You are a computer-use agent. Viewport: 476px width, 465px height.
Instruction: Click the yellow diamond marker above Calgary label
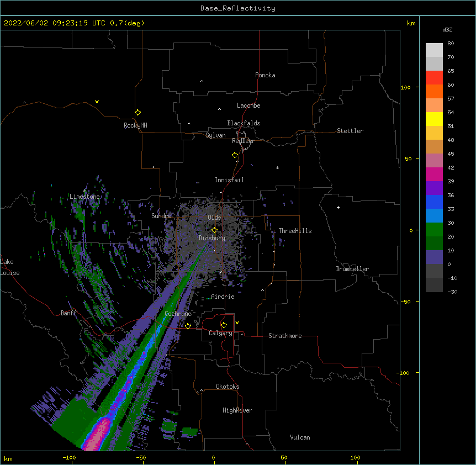point(224,325)
